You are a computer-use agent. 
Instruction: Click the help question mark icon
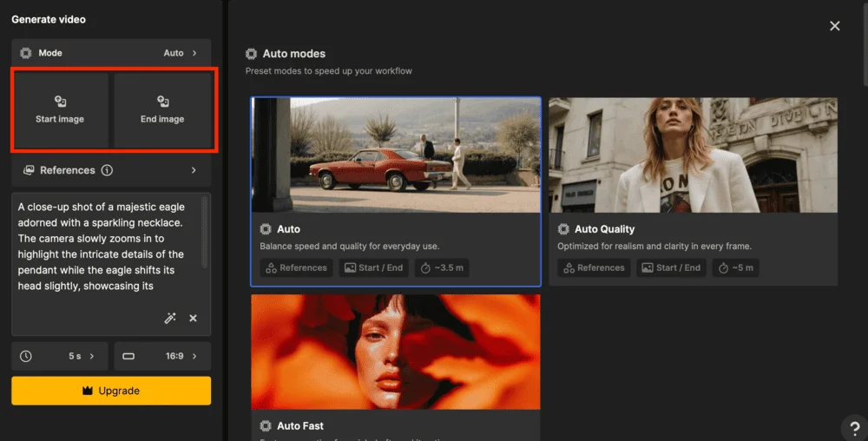click(x=852, y=427)
